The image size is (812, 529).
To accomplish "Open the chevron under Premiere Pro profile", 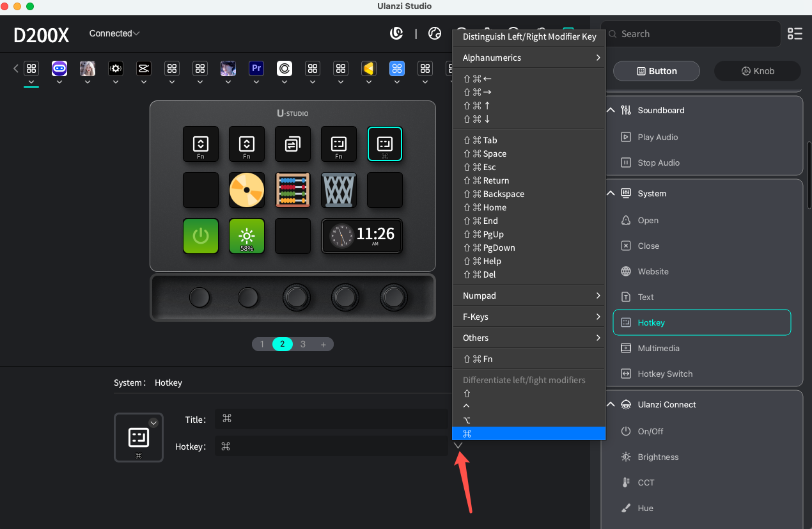I will point(256,82).
